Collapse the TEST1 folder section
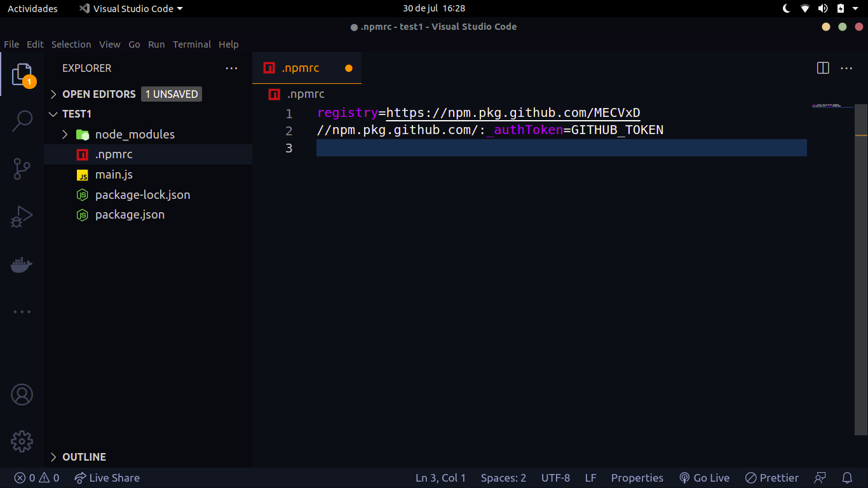The image size is (868, 488). coord(54,114)
